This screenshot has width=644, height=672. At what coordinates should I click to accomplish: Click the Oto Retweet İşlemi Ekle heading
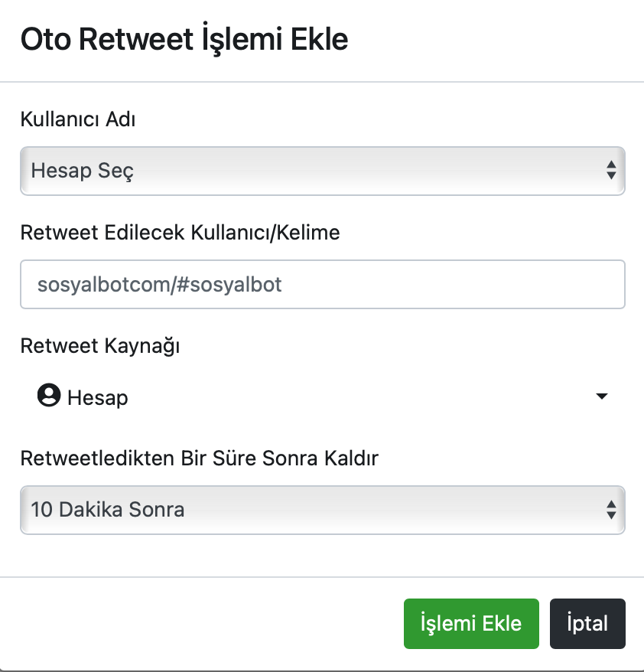pos(184,39)
